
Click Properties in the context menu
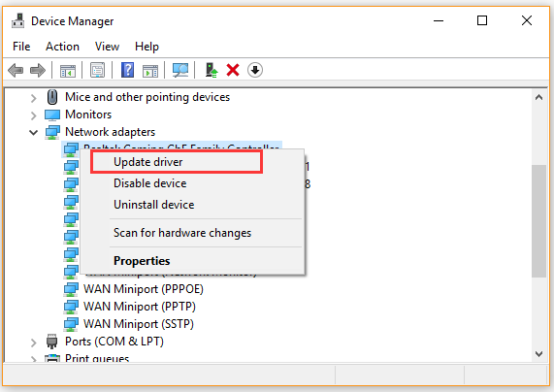pos(142,260)
